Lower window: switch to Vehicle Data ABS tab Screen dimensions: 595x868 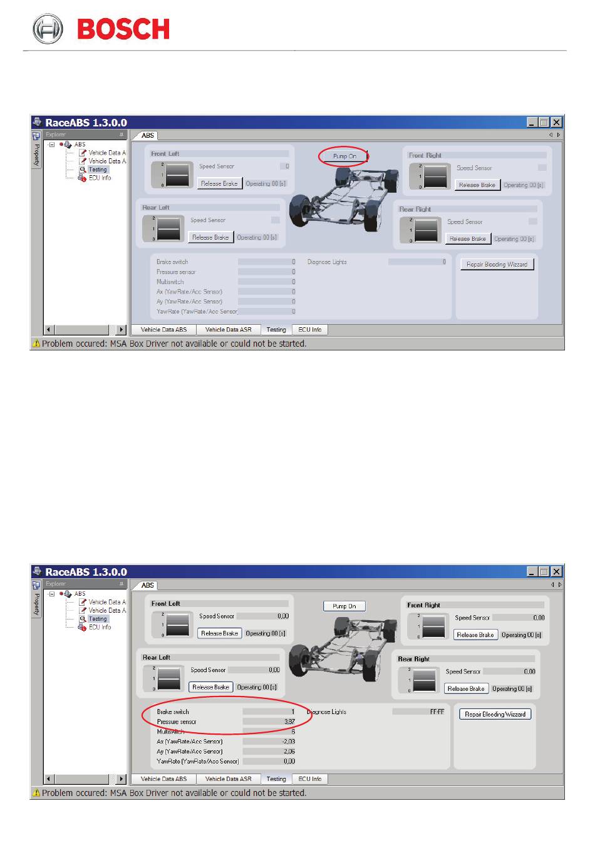(x=163, y=779)
